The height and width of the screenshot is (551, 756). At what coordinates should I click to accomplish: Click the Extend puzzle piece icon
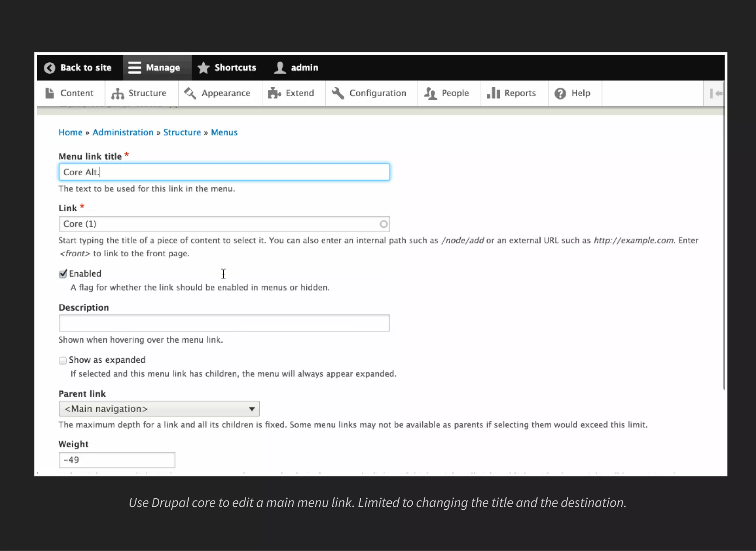point(275,93)
